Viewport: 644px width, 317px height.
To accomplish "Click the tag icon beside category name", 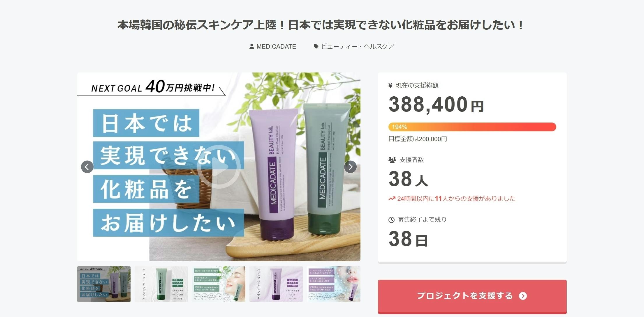I will (x=316, y=46).
